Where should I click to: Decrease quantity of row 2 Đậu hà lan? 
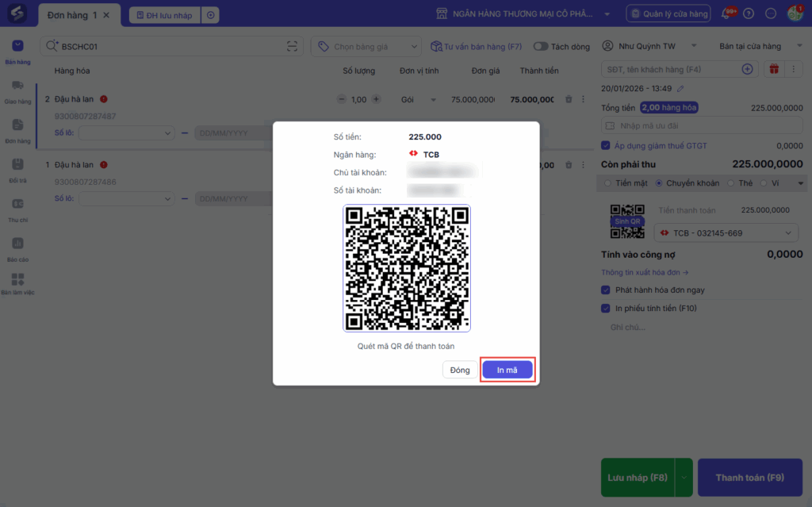click(x=341, y=99)
